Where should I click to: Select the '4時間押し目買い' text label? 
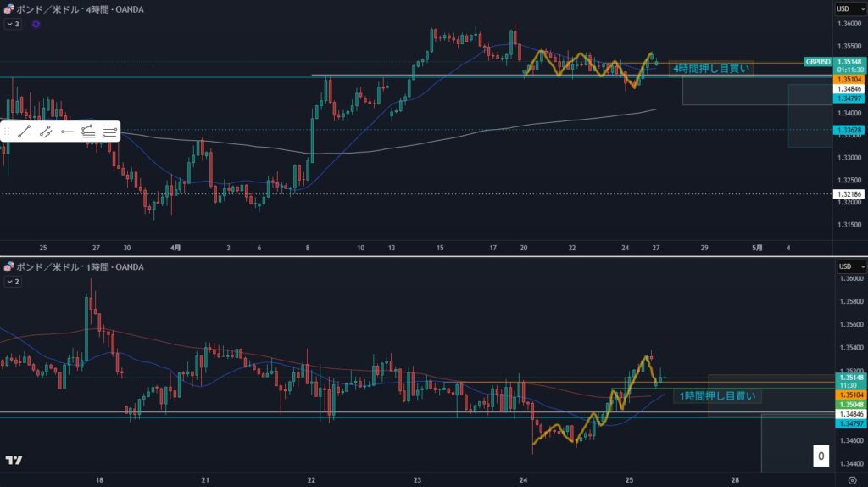click(x=710, y=68)
